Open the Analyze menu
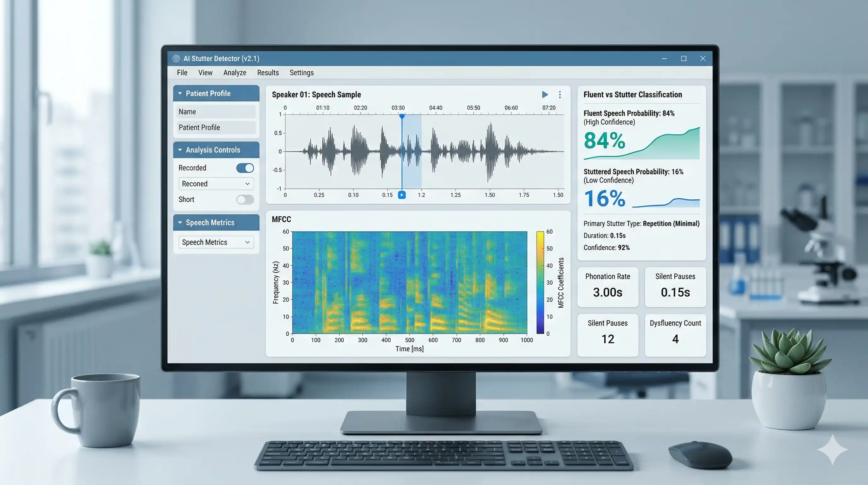This screenshot has height=485, width=868. (235, 73)
